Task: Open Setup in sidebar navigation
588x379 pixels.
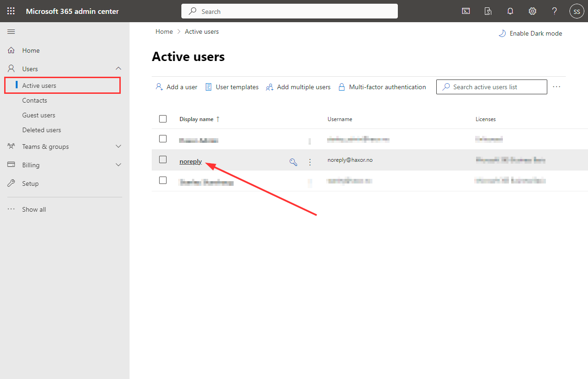Action: 31,183
